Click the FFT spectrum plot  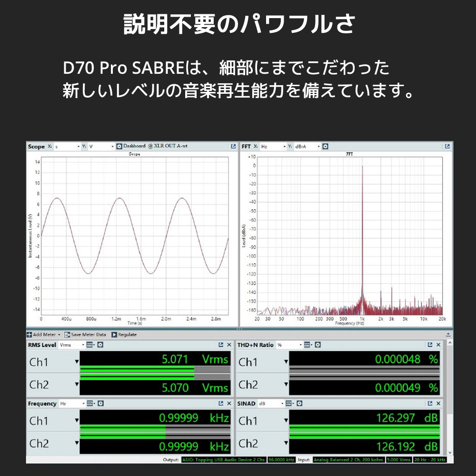point(350,236)
